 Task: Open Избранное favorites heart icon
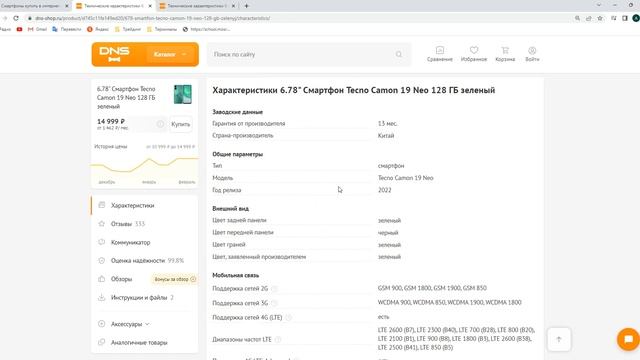coord(474,54)
